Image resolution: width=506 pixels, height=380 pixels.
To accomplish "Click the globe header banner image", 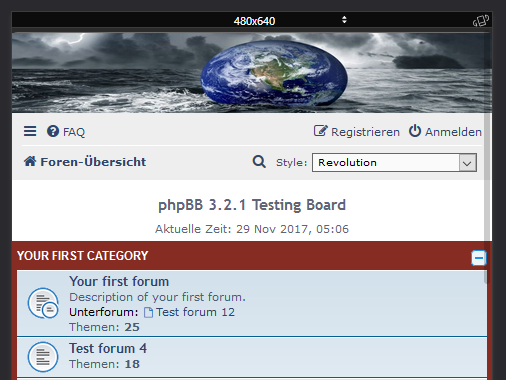I will (252, 73).
